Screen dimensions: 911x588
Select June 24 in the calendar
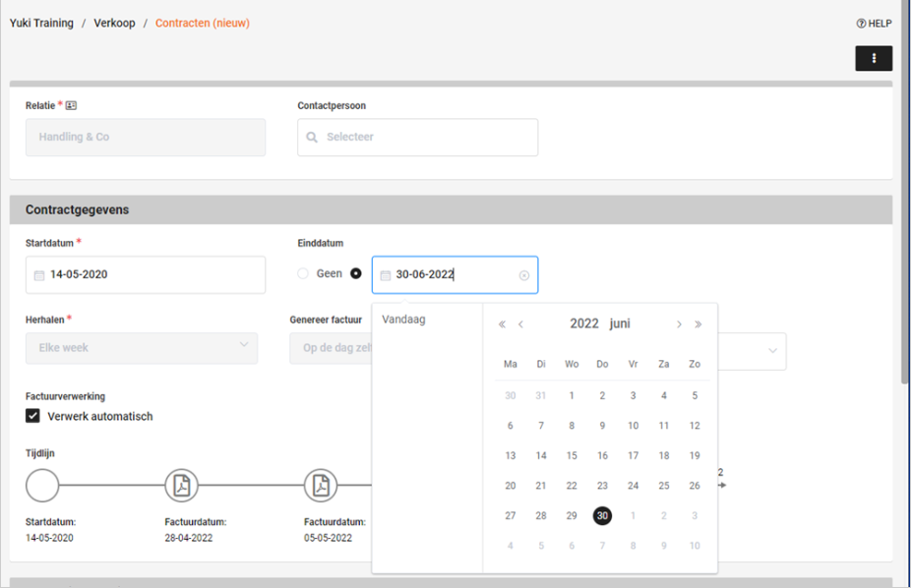pos(634,486)
